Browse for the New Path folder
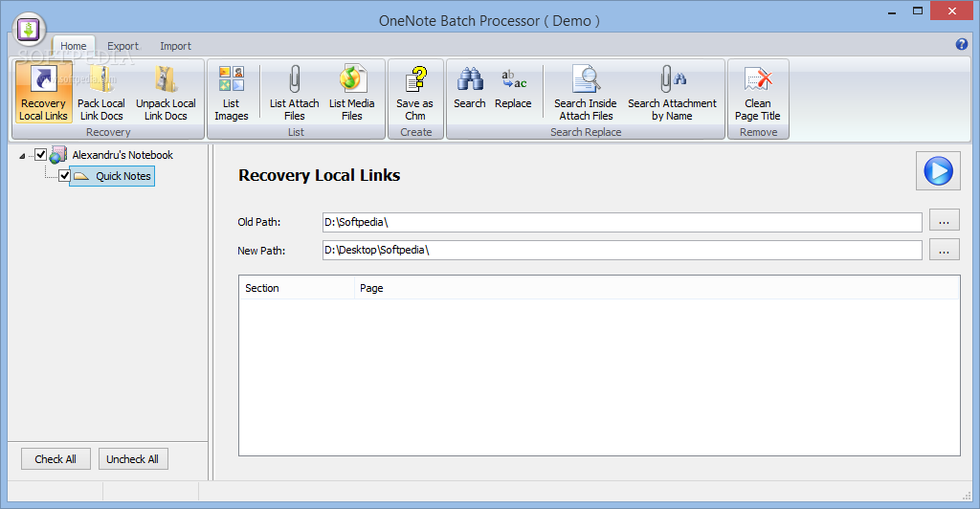Screen dimensions: 980x509 click(944, 249)
